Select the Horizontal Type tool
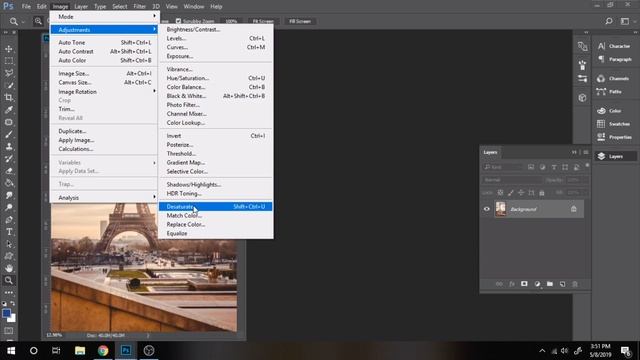This screenshot has width=640, height=360. point(9,231)
